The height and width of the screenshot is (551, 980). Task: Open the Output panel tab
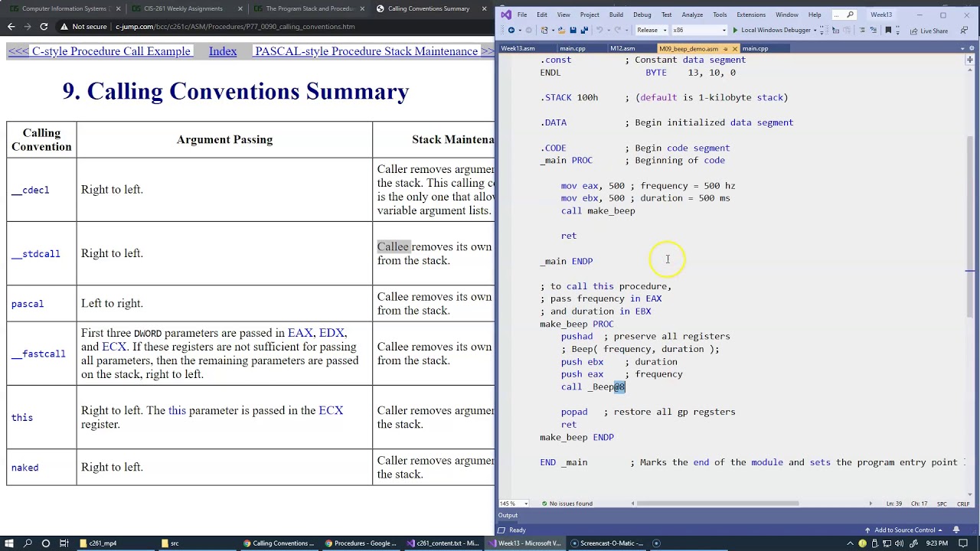pyautogui.click(x=508, y=515)
